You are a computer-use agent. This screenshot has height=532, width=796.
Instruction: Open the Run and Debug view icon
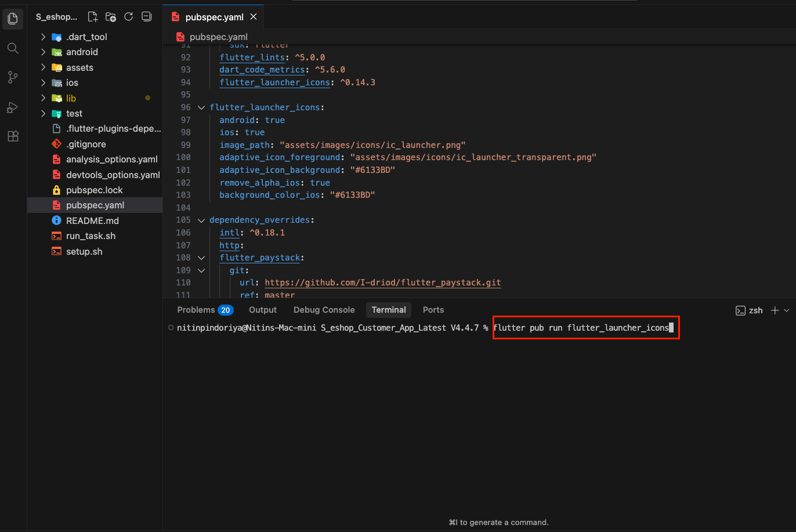tap(13, 107)
